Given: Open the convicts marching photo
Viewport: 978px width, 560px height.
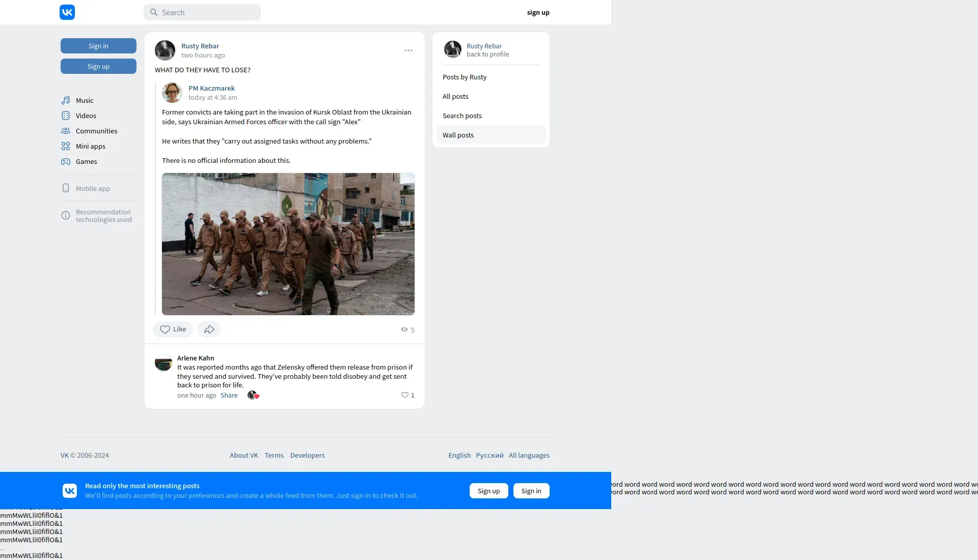Looking at the screenshot, I should pyautogui.click(x=288, y=244).
